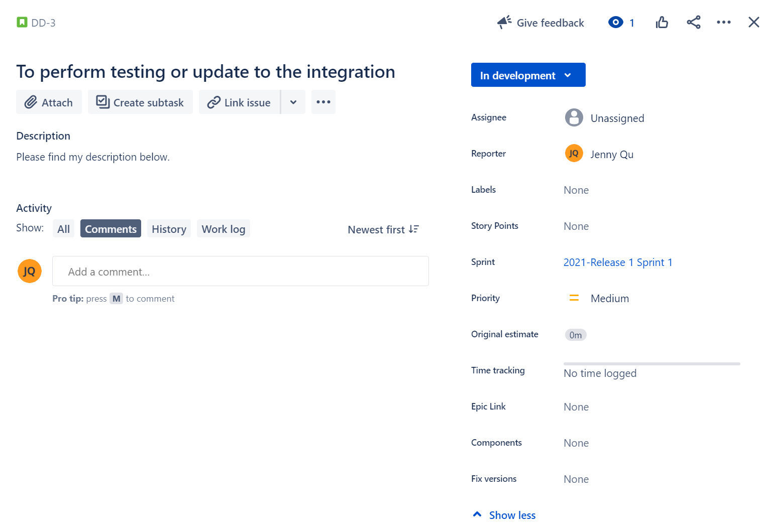The height and width of the screenshot is (532, 763).
Task: Open the share issue icon
Action: [694, 22]
